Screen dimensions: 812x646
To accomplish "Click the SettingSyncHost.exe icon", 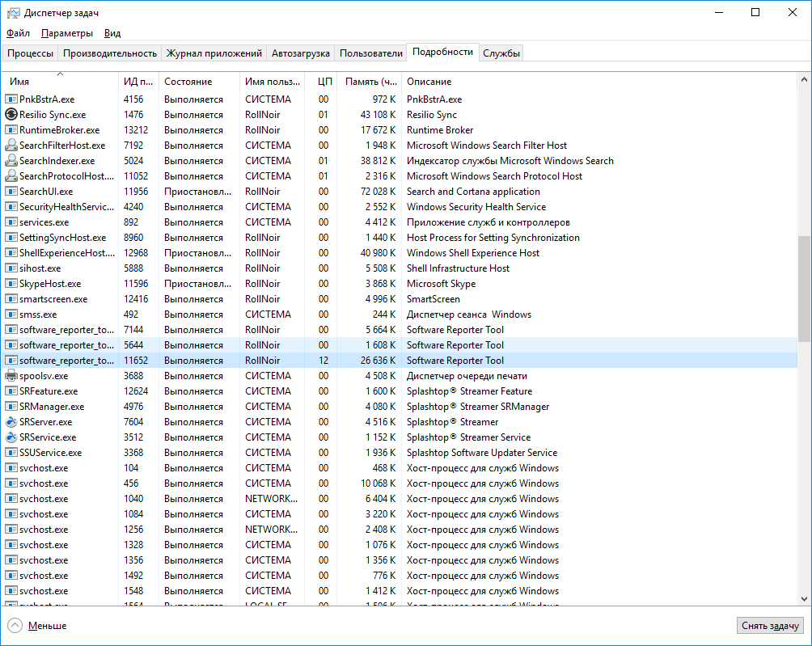I will click(11, 238).
